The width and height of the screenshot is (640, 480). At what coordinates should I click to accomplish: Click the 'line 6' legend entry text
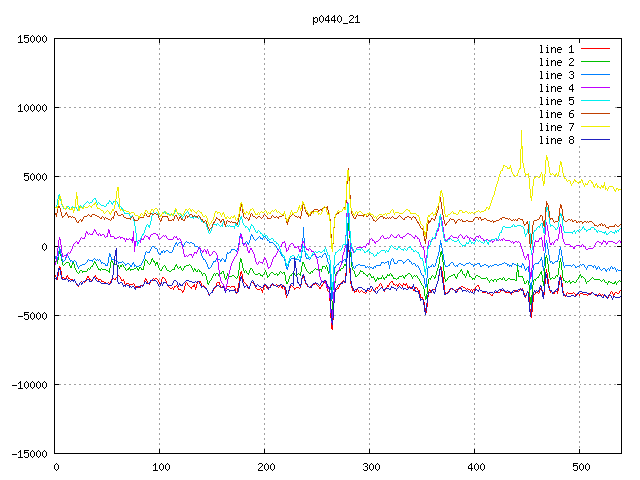[557, 114]
